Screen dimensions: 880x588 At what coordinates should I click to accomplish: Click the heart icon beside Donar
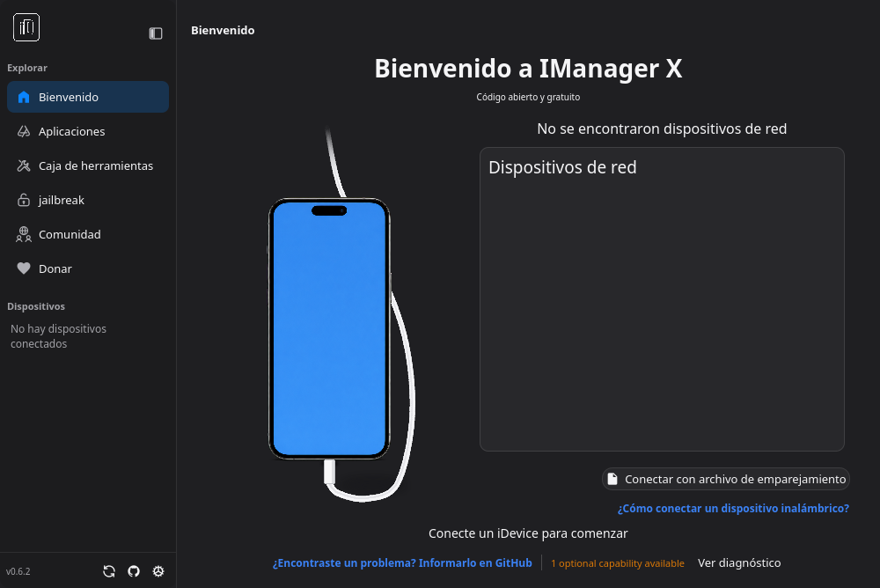click(x=24, y=268)
